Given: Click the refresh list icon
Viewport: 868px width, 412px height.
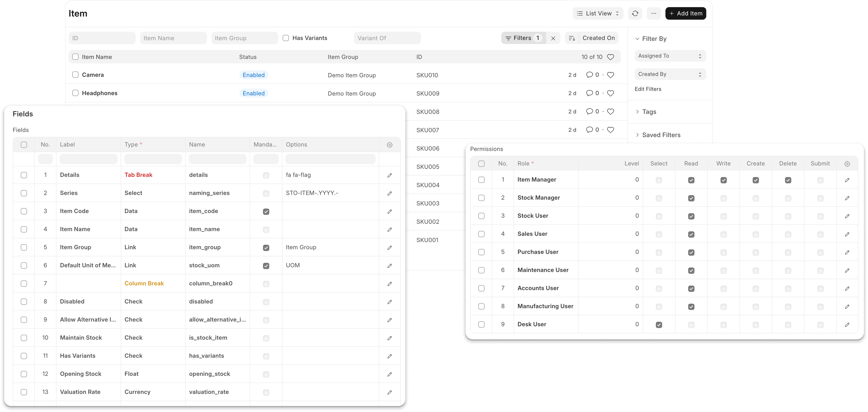Looking at the screenshot, I should pyautogui.click(x=635, y=13).
